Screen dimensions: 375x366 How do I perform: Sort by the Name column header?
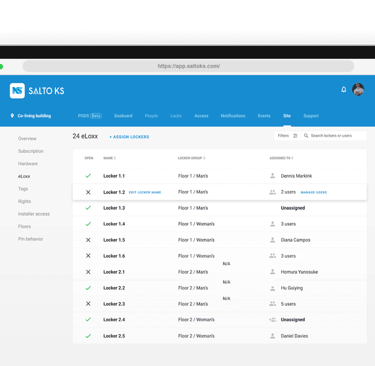click(109, 158)
